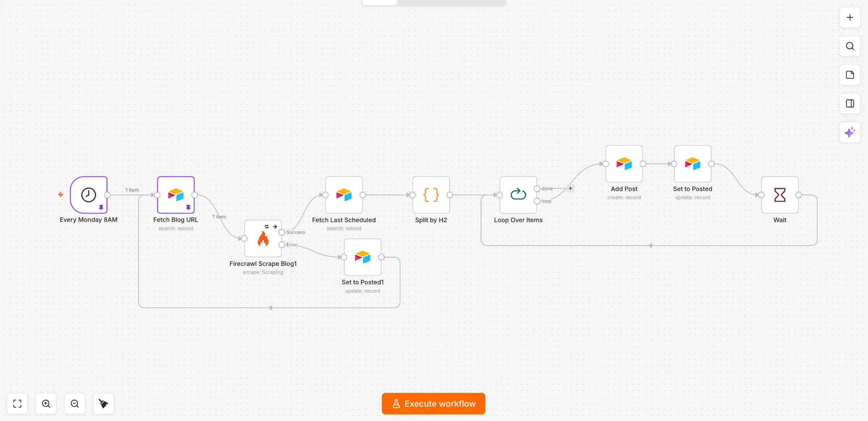The height and width of the screenshot is (421, 868).
Task: Click the 'Loop Over Items' label
Action: [518, 220]
